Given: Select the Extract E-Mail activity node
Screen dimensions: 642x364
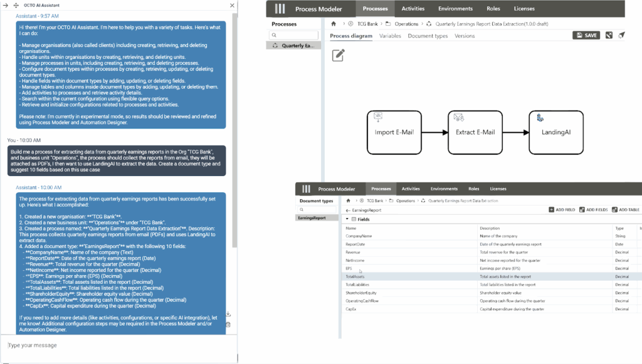Looking at the screenshot, I should [x=475, y=132].
